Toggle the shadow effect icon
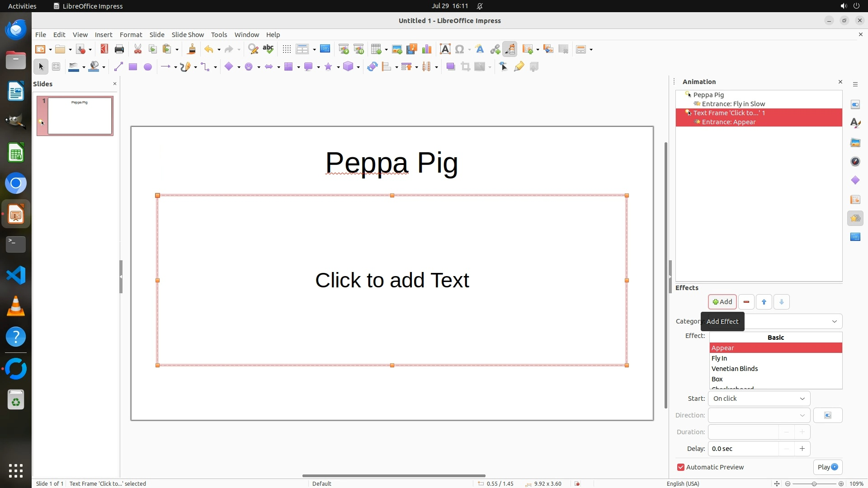This screenshot has width=868, height=488. click(450, 67)
